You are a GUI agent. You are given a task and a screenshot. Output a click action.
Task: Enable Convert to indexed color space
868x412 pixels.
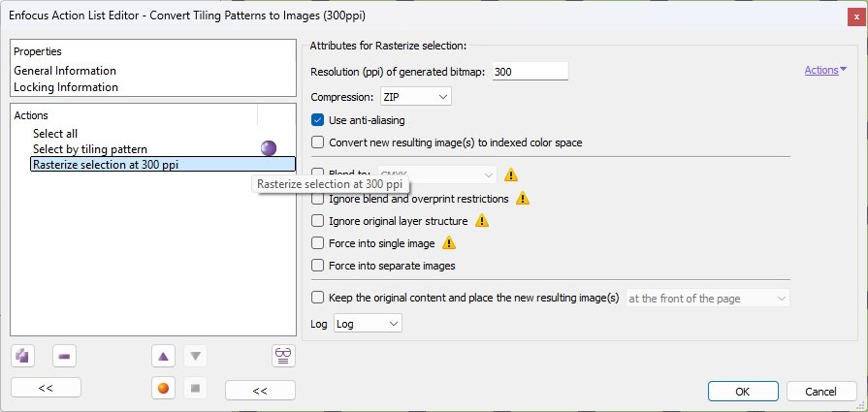click(x=317, y=143)
